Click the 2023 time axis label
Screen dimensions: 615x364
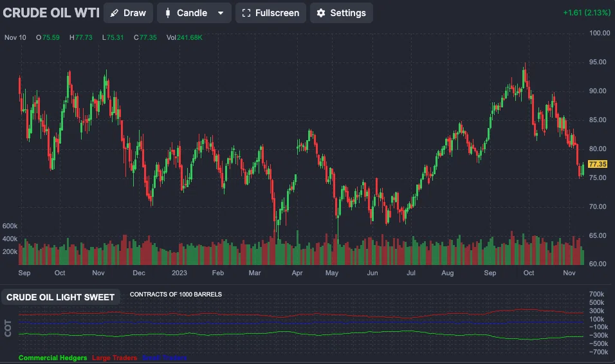179,273
